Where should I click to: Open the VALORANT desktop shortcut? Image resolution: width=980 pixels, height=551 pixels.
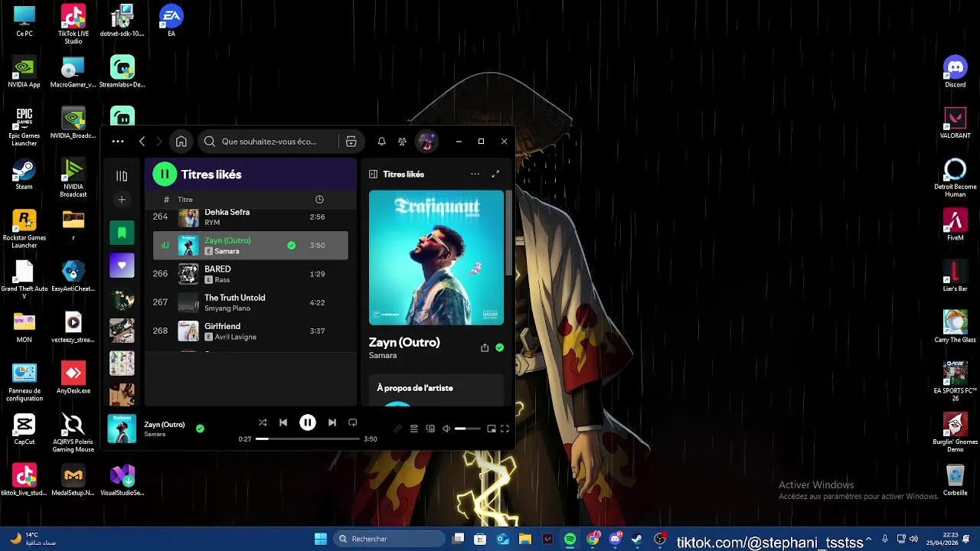point(955,122)
